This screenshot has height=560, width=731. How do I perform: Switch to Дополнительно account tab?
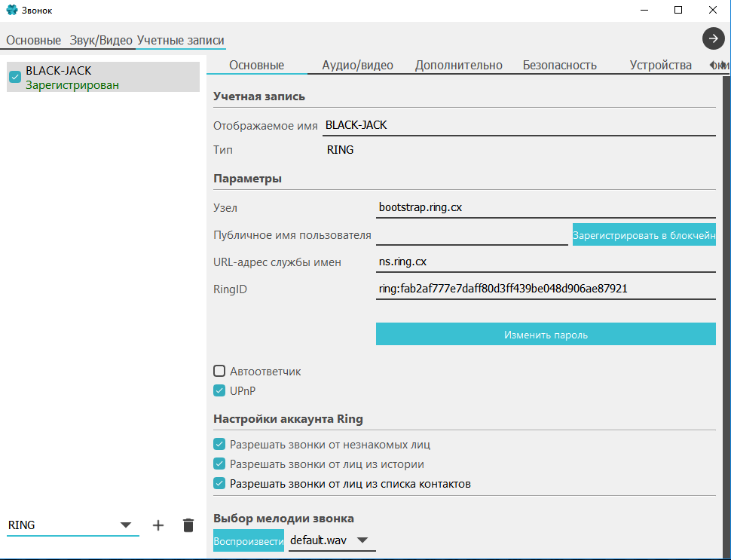click(x=459, y=66)
